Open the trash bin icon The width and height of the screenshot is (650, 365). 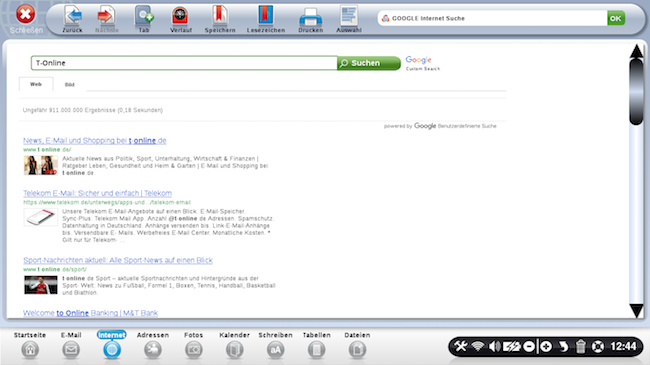580,346
